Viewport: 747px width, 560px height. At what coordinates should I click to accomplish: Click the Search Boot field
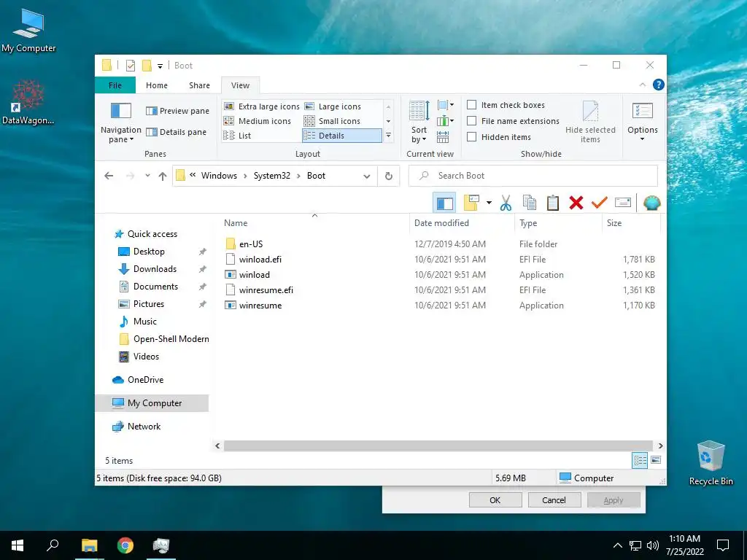[x=533, y=176]
